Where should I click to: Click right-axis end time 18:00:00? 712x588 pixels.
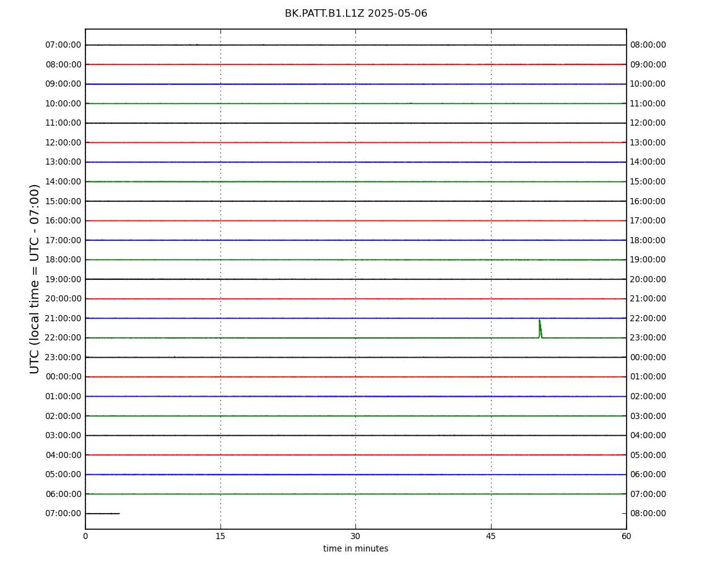click(648, 240)
